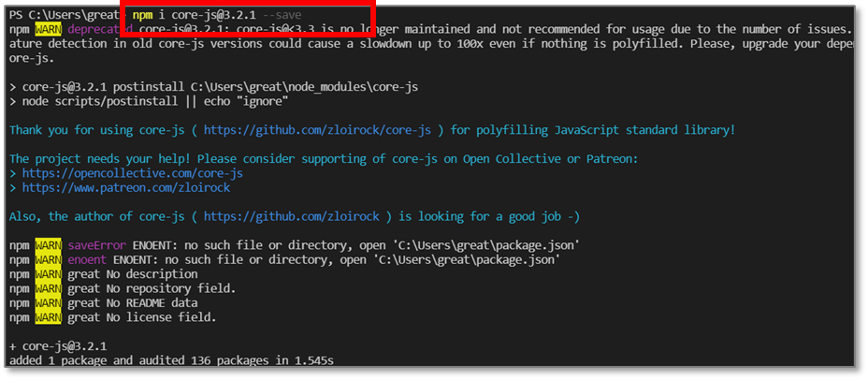
Task: Click 'The project needs your help!' line
Action: tap(324, 159)
